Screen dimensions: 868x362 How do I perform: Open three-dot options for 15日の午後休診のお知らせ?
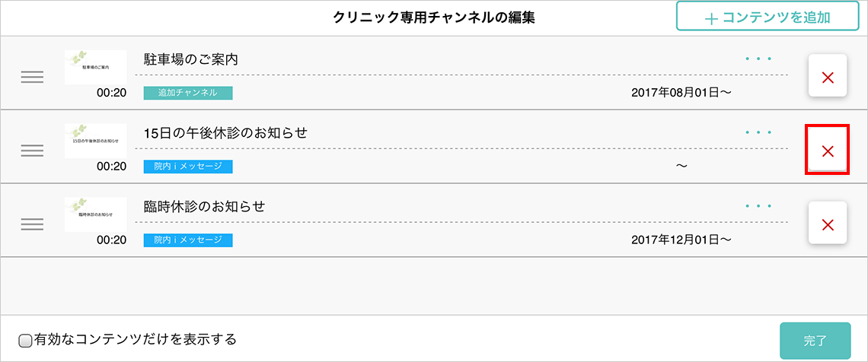pyautogui.click(x=758, y=132)
